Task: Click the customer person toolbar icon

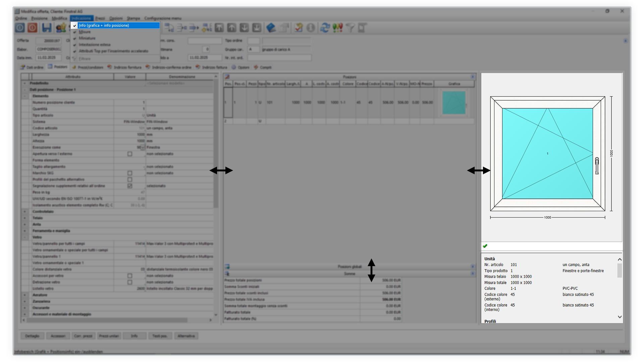Action: pos(61,28)
